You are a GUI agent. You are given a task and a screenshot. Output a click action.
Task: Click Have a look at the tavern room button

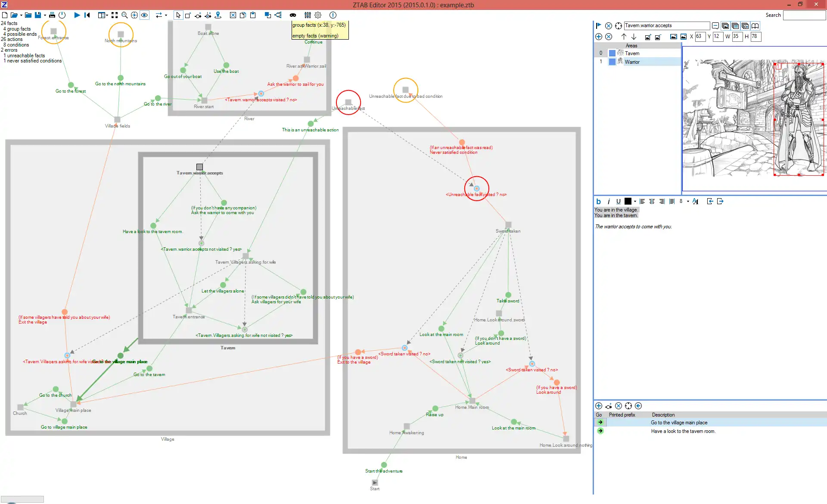600,431
